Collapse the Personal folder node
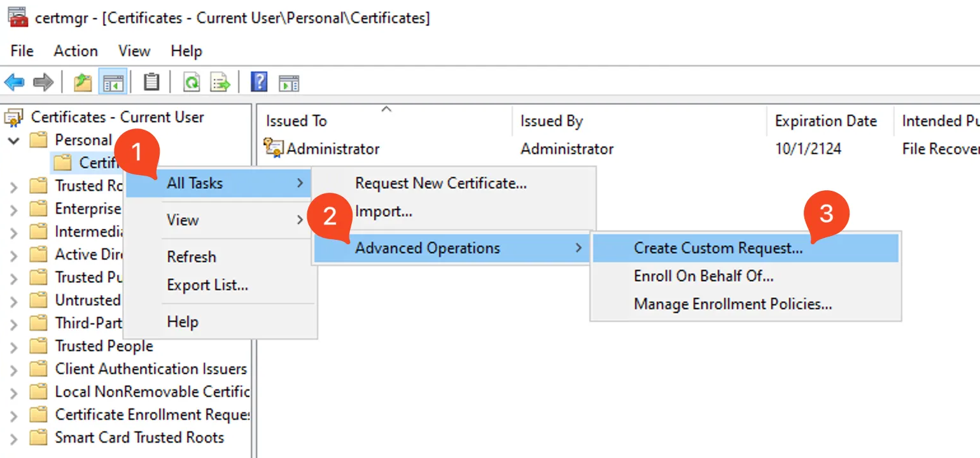The width and height of the screenshot is (980, 458). (x=13, y=139)
